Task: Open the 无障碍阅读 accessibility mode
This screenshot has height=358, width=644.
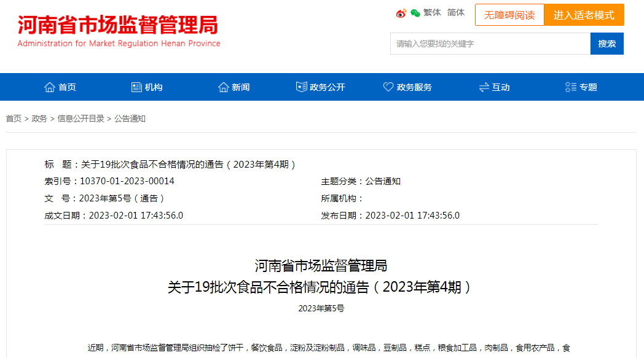Action: [509, 15]
